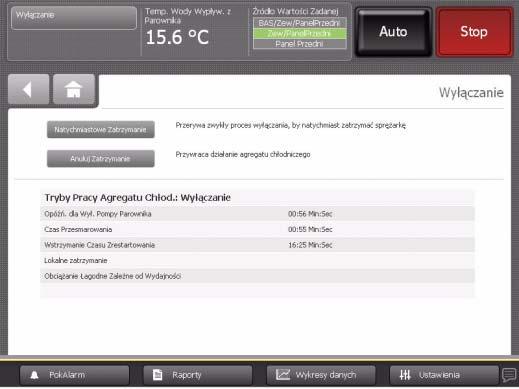Open Wykresy danych data graphs
The image size is (519, 389).
click(321, 375)
